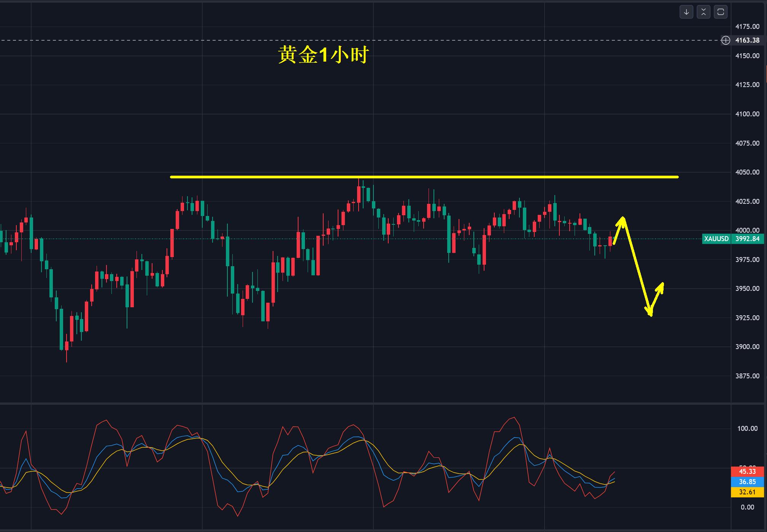Click the scroll-to-latest-bar arrow icon
767x532 pixels.
tap(686, 13)
